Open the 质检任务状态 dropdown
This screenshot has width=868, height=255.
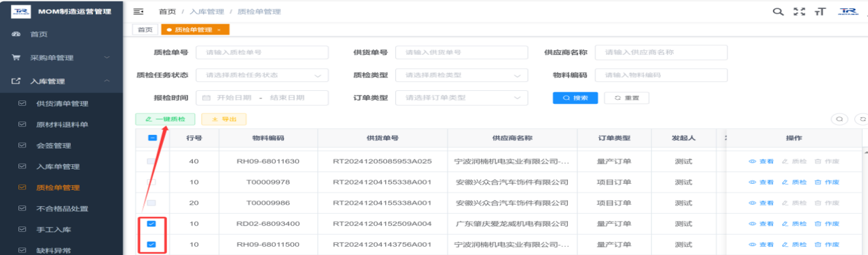click(x=261, y=75)
